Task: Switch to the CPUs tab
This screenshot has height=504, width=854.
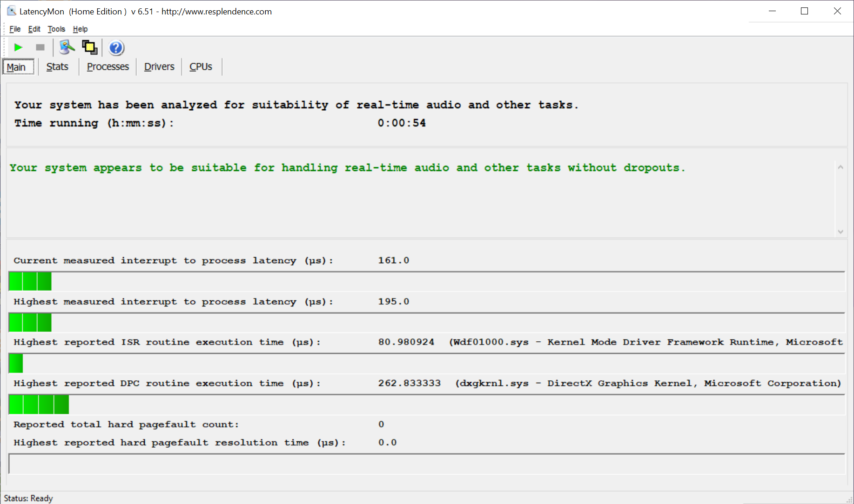Action: coord(201,67)
